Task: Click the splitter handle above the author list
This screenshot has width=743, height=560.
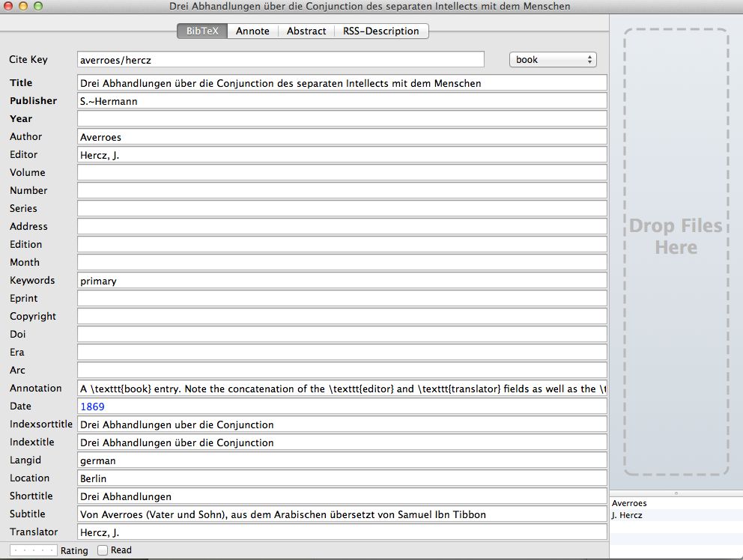Action: 676,493
